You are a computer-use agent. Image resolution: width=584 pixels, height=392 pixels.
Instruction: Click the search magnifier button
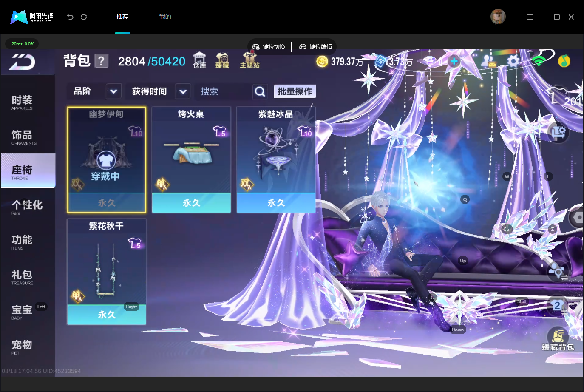click(x=260, y=91)
